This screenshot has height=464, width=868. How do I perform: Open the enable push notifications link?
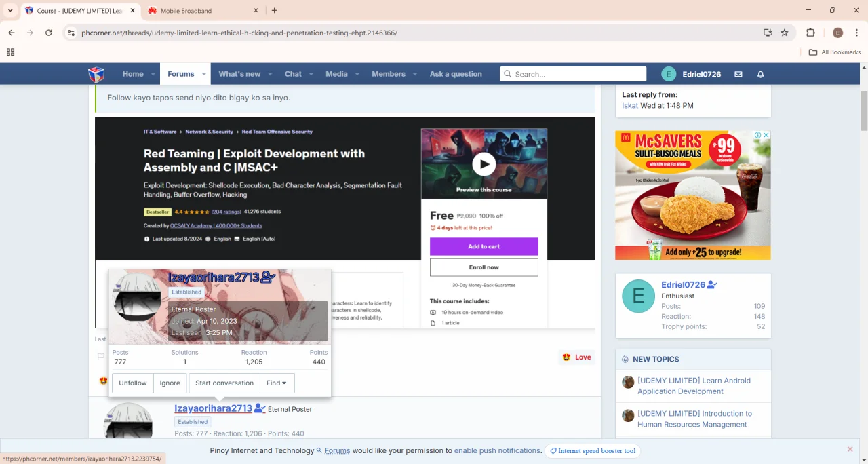(498, 450)
